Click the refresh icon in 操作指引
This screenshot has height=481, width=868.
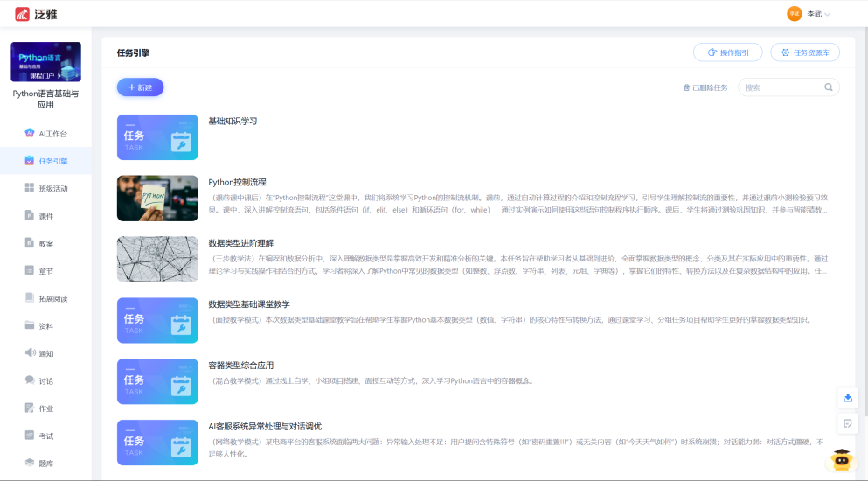(712, 52)
